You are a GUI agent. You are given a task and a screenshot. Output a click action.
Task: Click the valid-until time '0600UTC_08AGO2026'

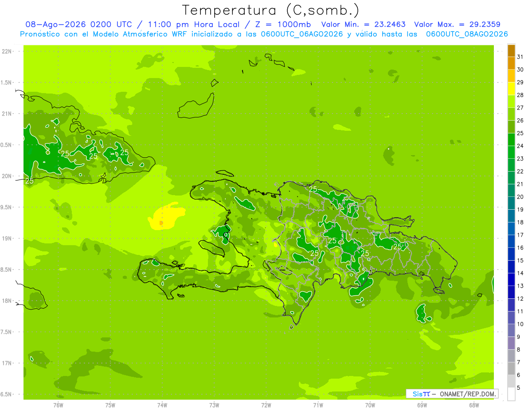(467, 34)
